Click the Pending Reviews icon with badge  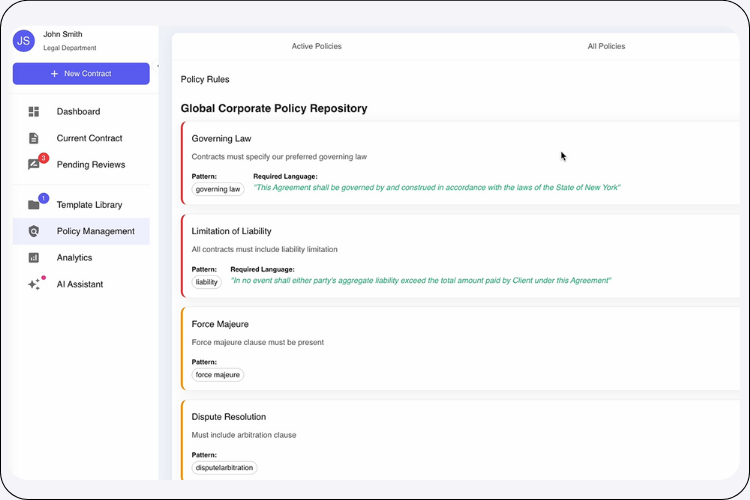tap(34, 165)
